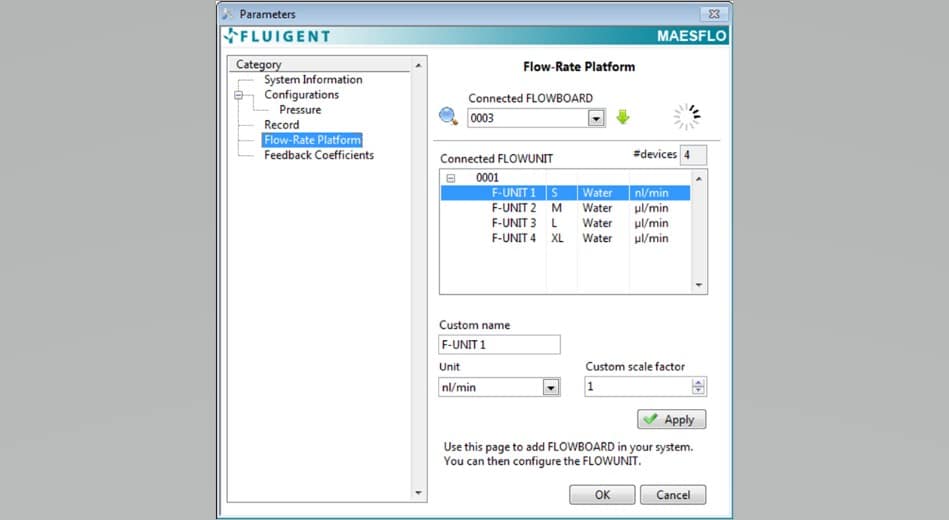Click the Category column header

320,64
